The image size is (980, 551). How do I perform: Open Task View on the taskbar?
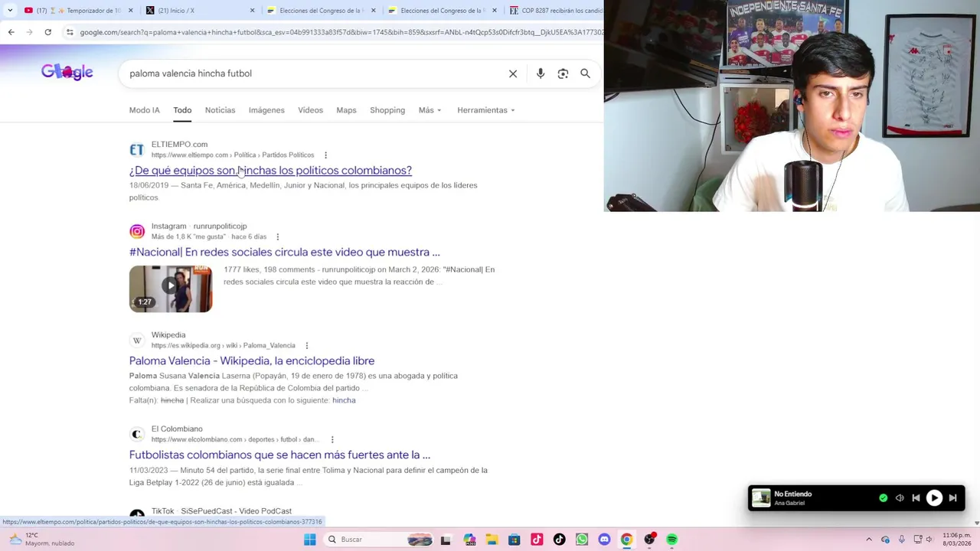click(x=446, y=540)
